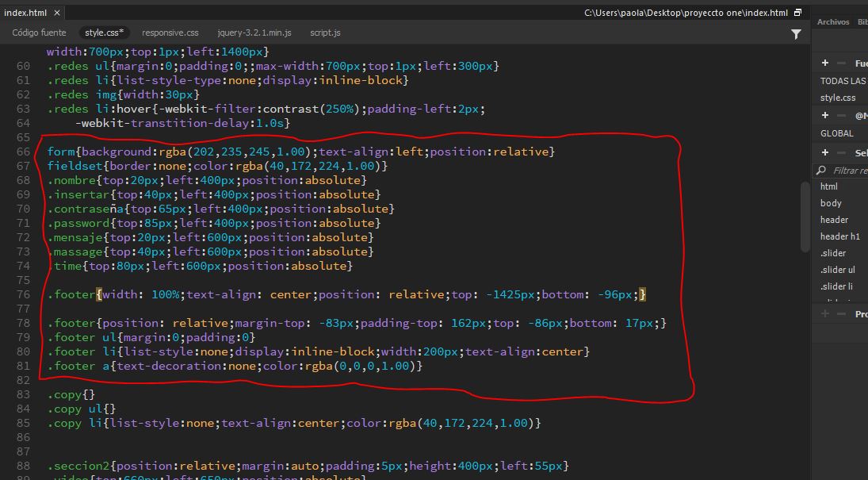Image resolution: width=868 pixels, height=480 pixels.
Task: Click the .time rule on line 74
Action: click(200, 266)
